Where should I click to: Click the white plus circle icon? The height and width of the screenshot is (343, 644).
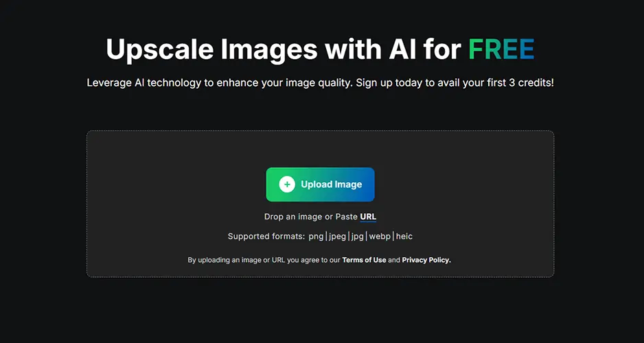(x=287, y=184)
